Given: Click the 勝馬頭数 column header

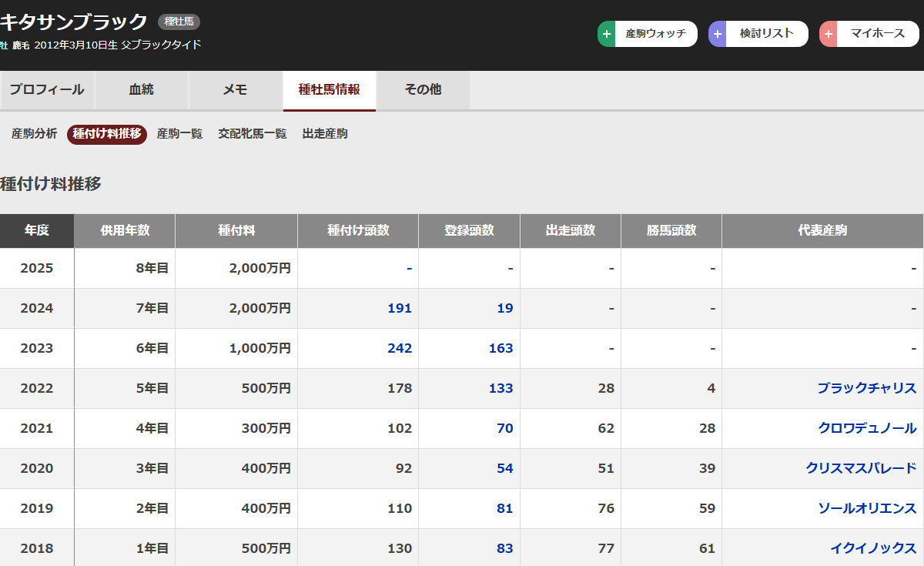Looking at the screenshot, I should tap(671, 231).
